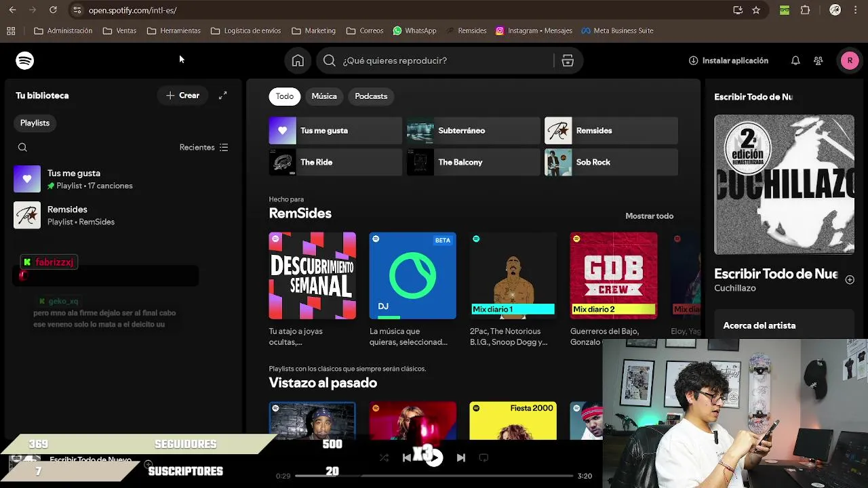This screenshot has width=868, height=488.
Task: Click the magnifier icon in search bar
Action: pos(330,60)
